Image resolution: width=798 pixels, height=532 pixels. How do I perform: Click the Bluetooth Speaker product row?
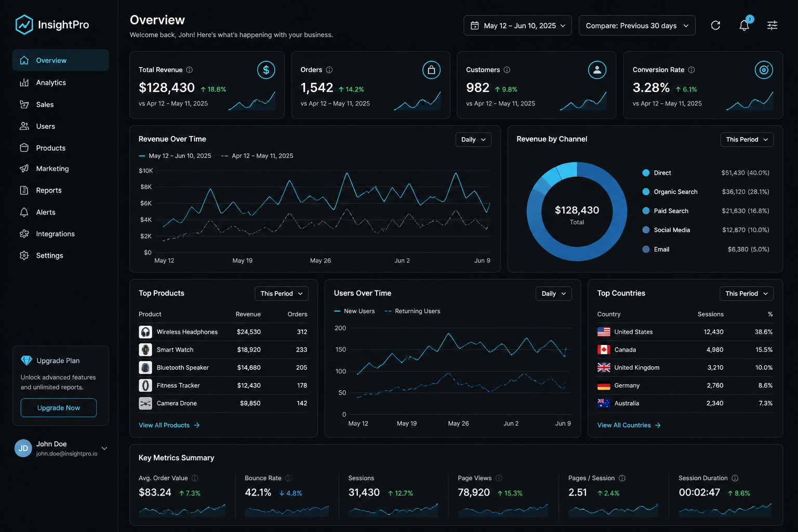tap(223, 367)
